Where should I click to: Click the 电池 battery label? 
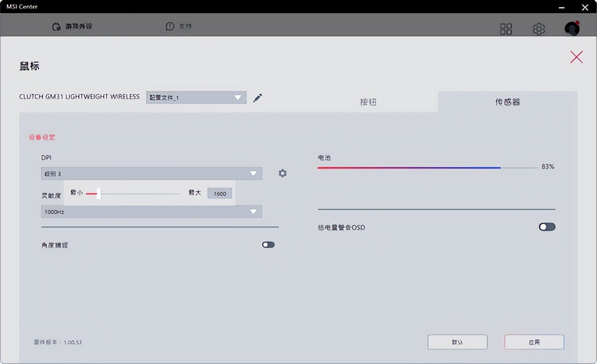coord(324,158)
